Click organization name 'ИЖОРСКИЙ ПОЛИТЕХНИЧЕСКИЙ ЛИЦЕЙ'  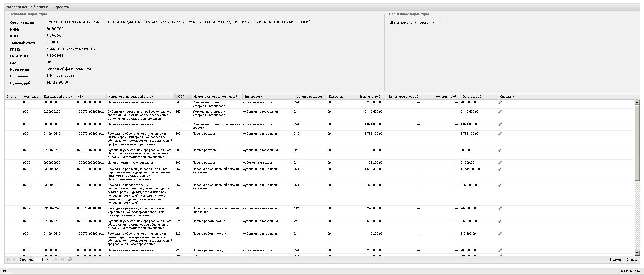(x=275, y=22)
